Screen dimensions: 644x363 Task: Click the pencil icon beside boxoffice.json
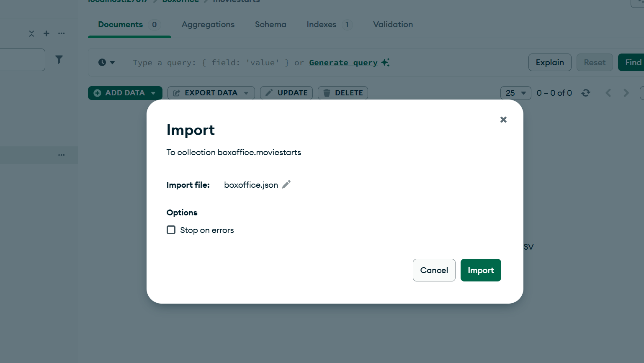pyautogui.click(x=286, y=184)
